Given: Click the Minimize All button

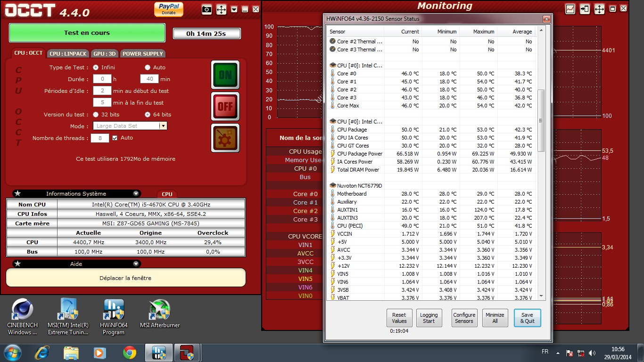Looking at the screenshot, I should click(x=495, y=318).
